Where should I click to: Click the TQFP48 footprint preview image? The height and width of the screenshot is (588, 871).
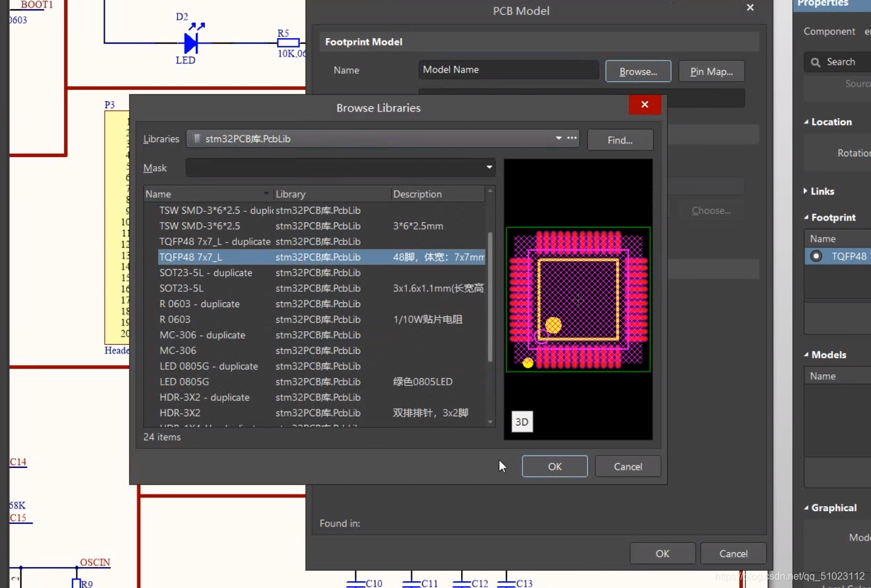tap(578, 299)
